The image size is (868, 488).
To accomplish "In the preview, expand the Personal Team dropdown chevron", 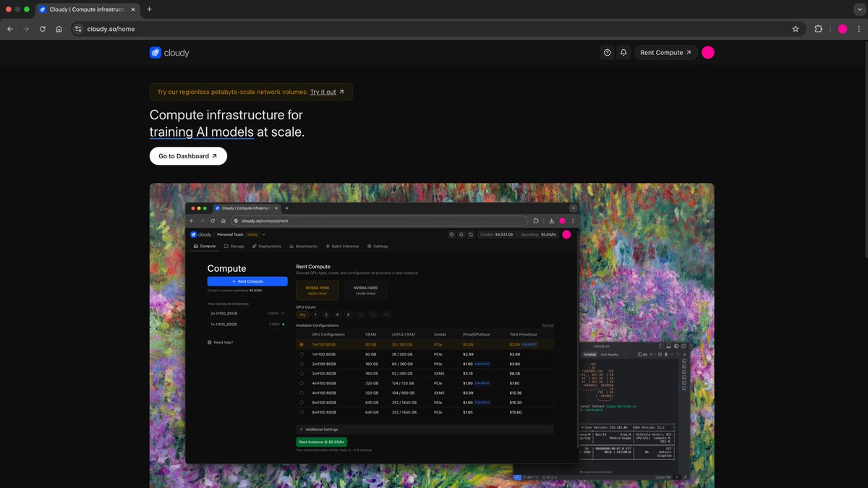I will click(264, 234).
